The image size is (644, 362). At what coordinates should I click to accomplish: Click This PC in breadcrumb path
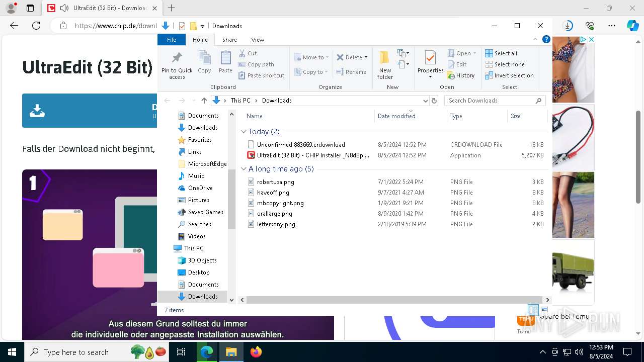(x=240, y=101)
